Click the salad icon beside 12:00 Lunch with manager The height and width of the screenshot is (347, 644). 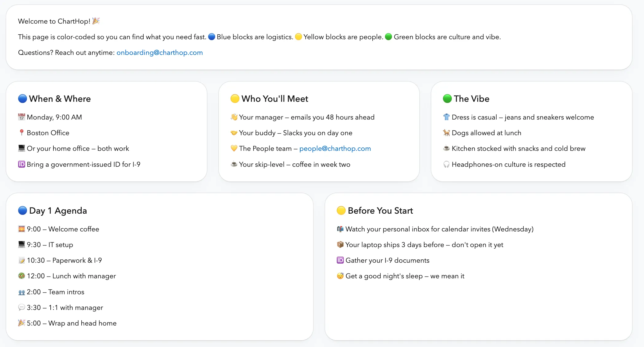click(21, 276)
